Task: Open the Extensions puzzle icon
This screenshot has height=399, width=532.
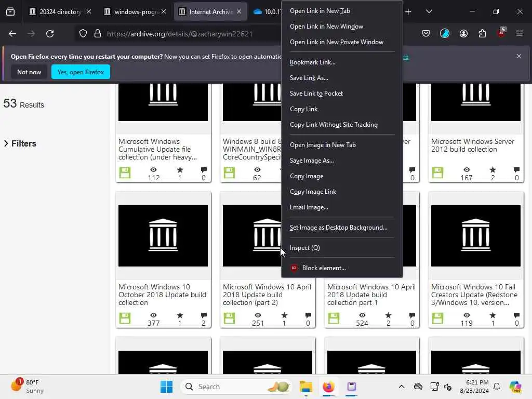Action: pos(482,33)
